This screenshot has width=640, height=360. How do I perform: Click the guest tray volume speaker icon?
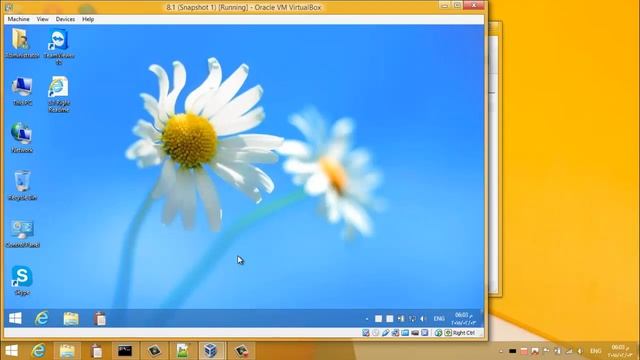pos(423,318)
